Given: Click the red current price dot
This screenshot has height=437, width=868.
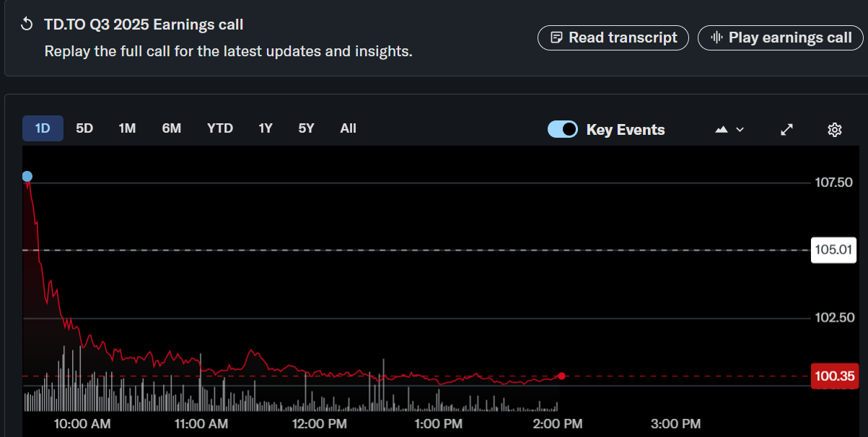Looking at the screenshot, I should tap(561, 376).
